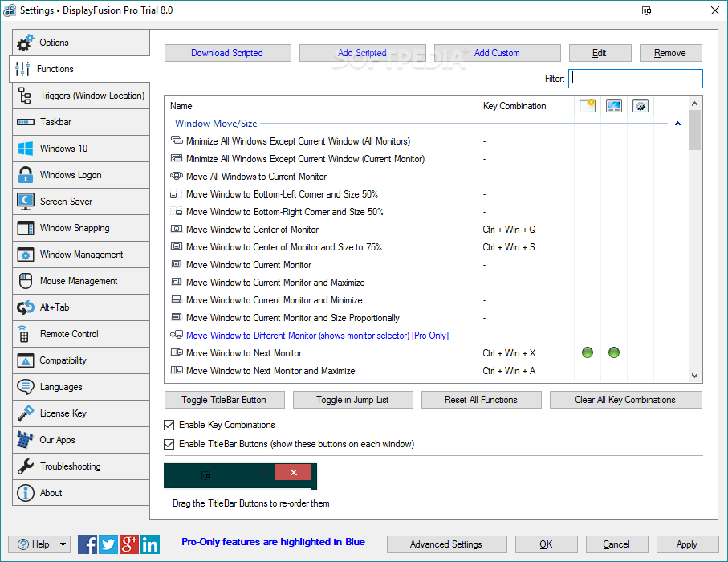Click the Windows Logon padlock icon
728x562 pixels.
coord(26,175)
